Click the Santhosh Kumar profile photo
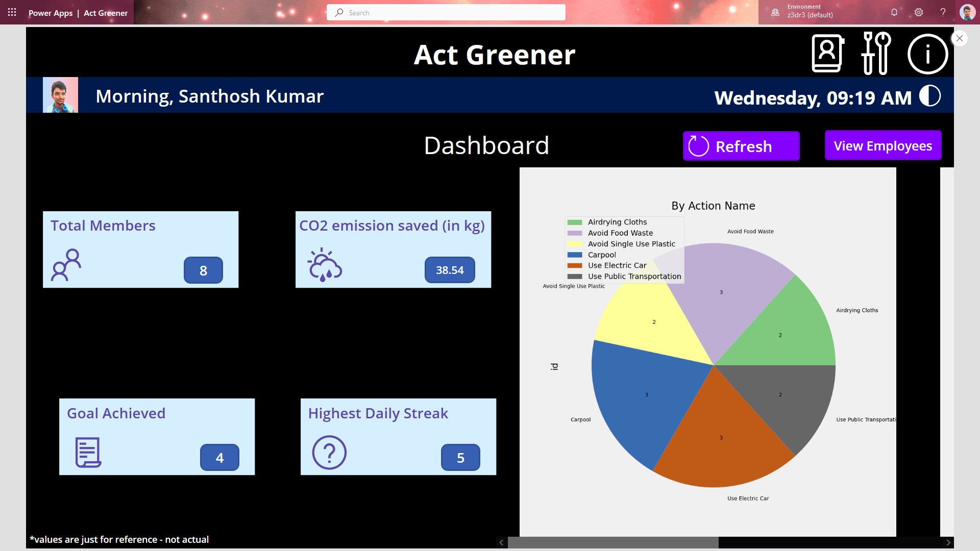The width and height of the screenshot is (980, 551). [60, 95]
